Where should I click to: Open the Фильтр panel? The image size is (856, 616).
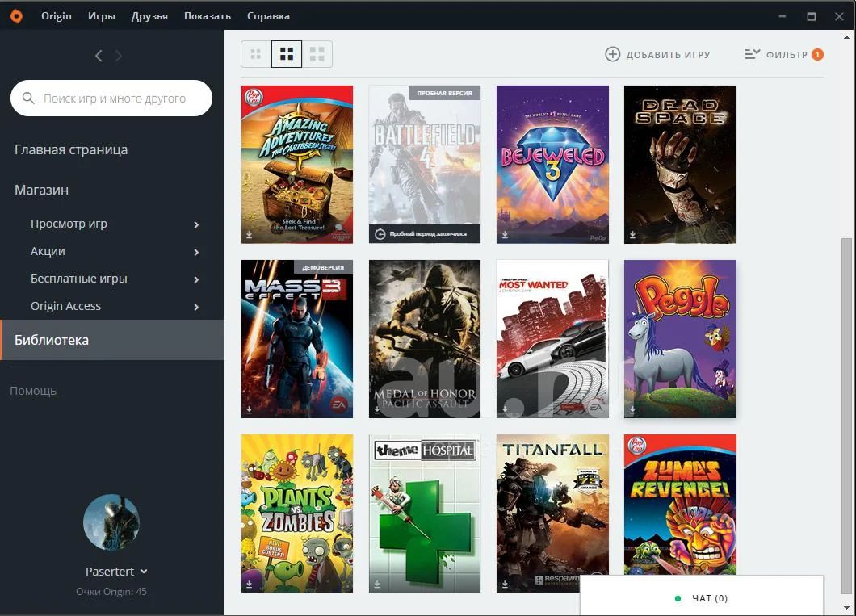coord(784,54)
